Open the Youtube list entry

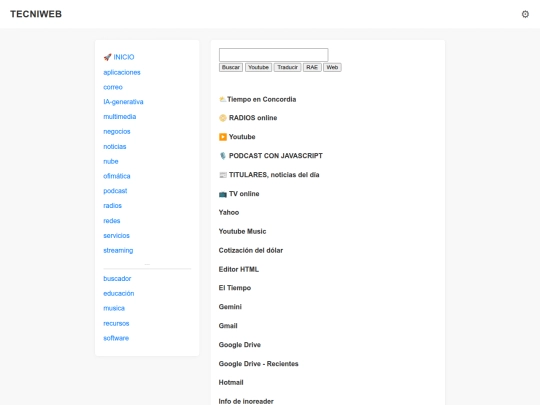[242, 137]
